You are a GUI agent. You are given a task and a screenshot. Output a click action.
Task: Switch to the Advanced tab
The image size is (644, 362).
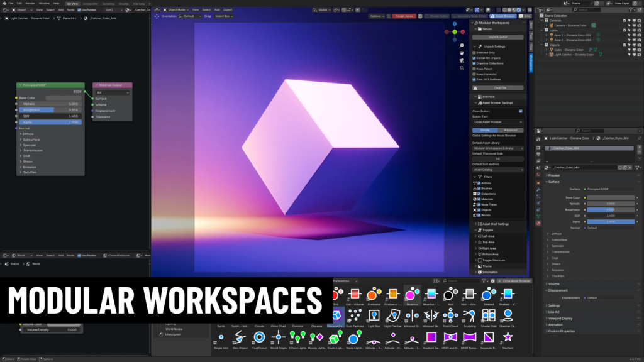pyautogui.click(x=511, y=130)
